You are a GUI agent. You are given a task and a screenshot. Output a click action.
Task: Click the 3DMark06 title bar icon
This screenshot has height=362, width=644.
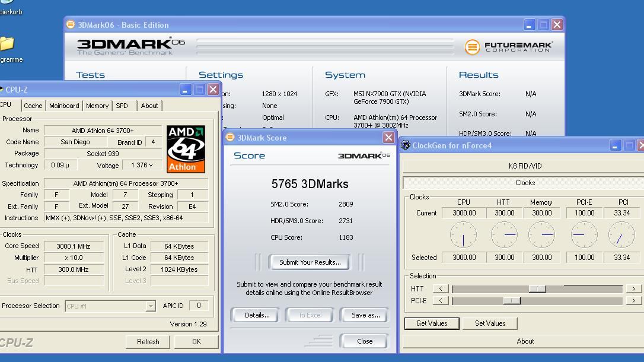click(x=71, y=25)
